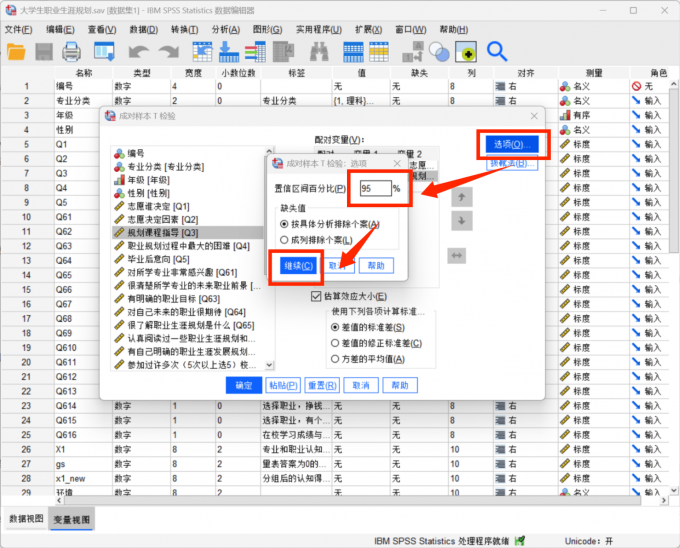Click 重置(R) button
Viewport: 680px width, 548px height.
[x=322, y=385]
